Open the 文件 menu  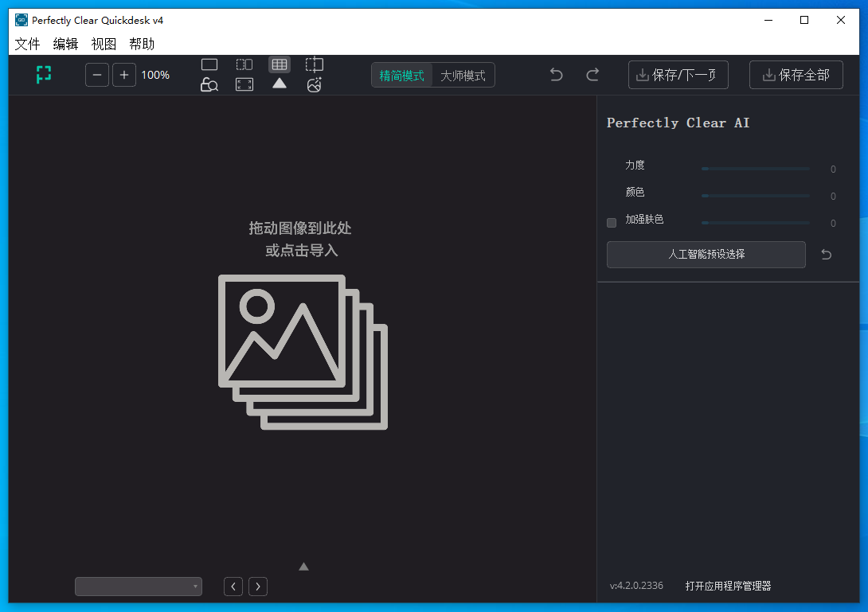[27, 44]
